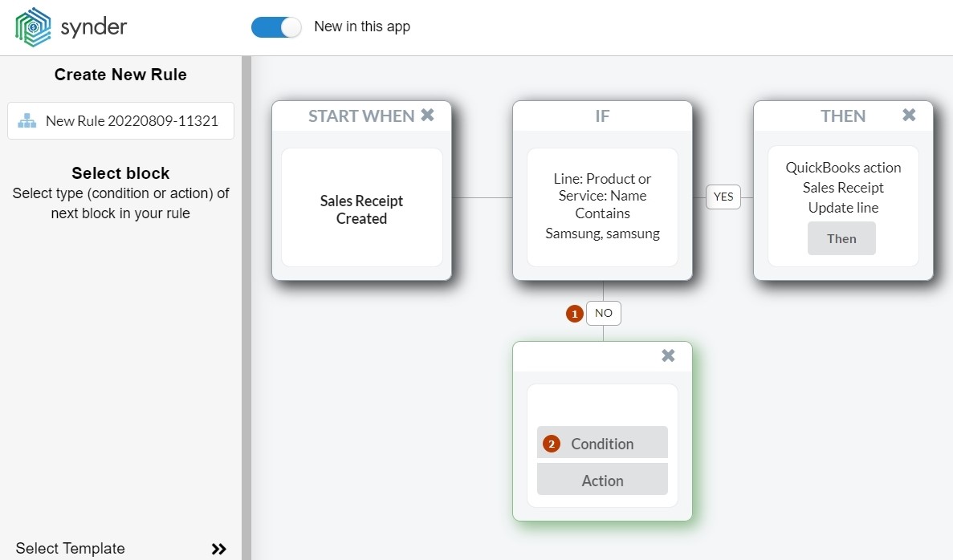This screenshot has width=953, height=560.
Task: Expand Select Template using the double-chevron
Action: [218, 549]
